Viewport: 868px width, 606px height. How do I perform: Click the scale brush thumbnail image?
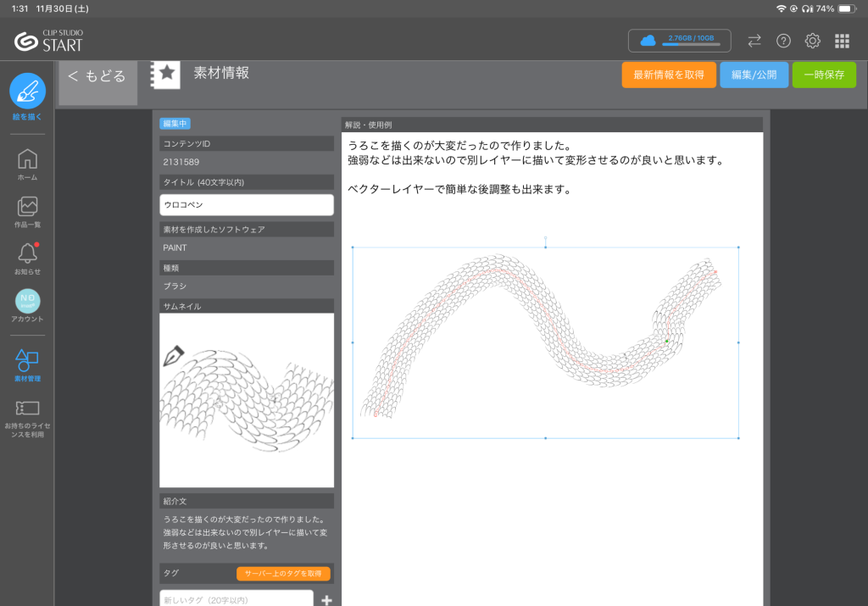(247, 400)
